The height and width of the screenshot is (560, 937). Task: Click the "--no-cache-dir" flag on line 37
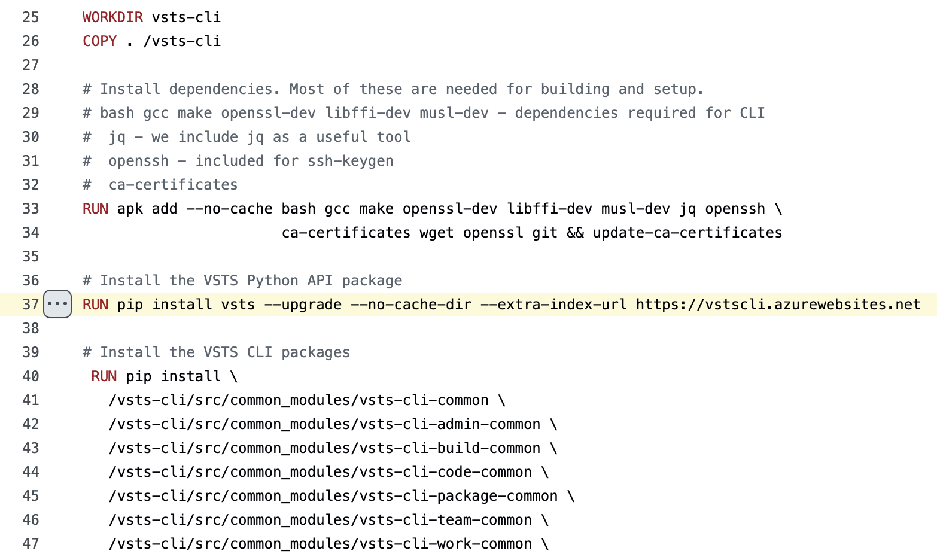coord(411,305)
